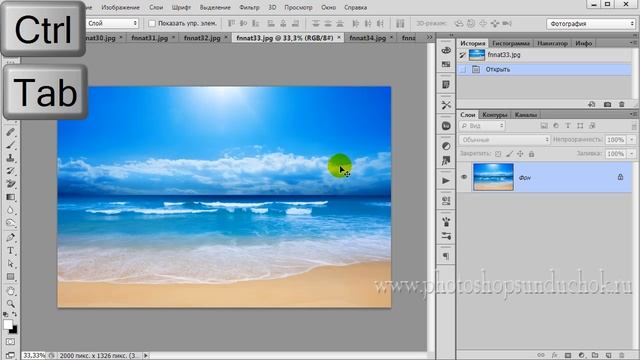Screen dimensions: 640x360
Task: Select the Horizontal Type tool
Action: click(x=11, y=251)
